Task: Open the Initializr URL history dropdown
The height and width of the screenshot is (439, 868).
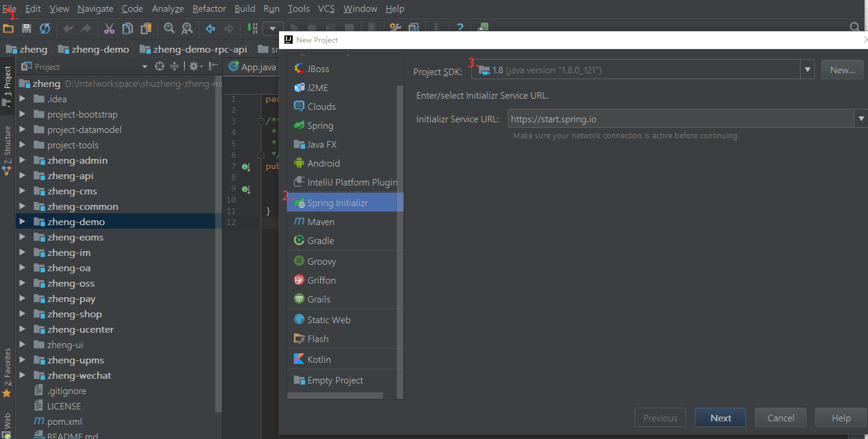Action: (860, 119)
